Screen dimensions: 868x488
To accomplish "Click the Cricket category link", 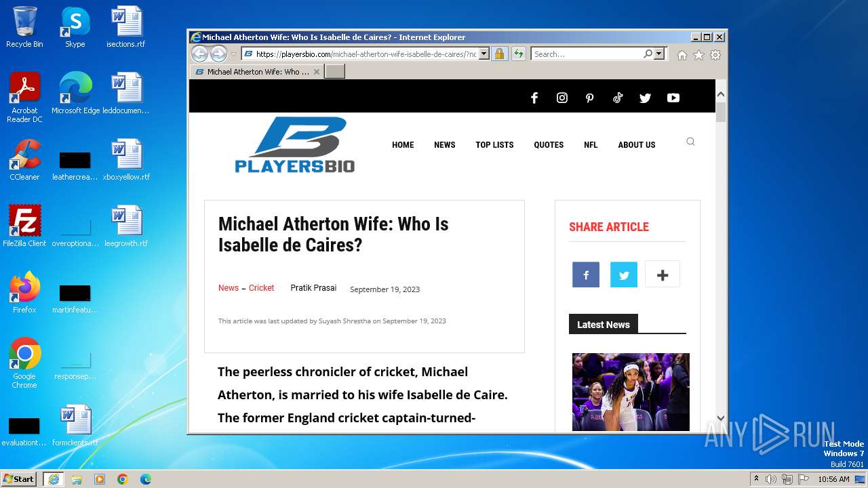I will pos(261,288).
